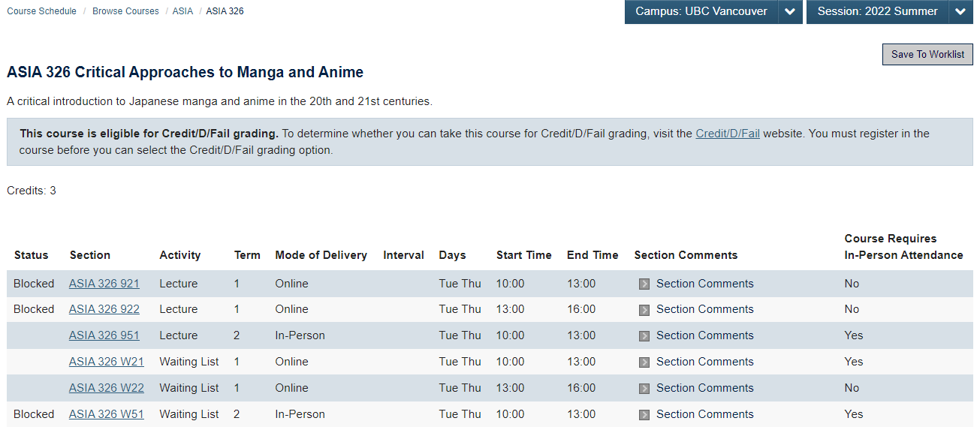Expand Section Comments icon for ASIA 326 W51
Image resolution: width=980 pixels, height=430 pixels.
point(644,415)
